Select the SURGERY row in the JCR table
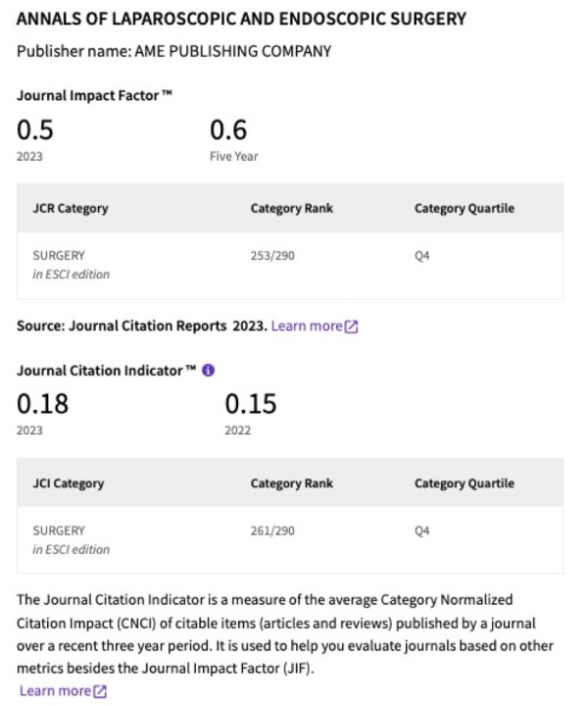The height and width of the screenshot is (706, 588). tap(290, 266)
